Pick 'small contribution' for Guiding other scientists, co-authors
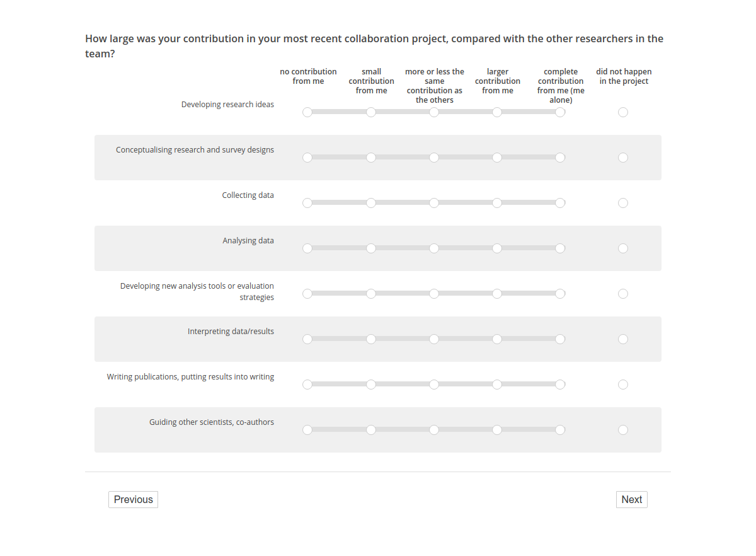The width and height of the screenshot is (756, 556). (371, 430)
